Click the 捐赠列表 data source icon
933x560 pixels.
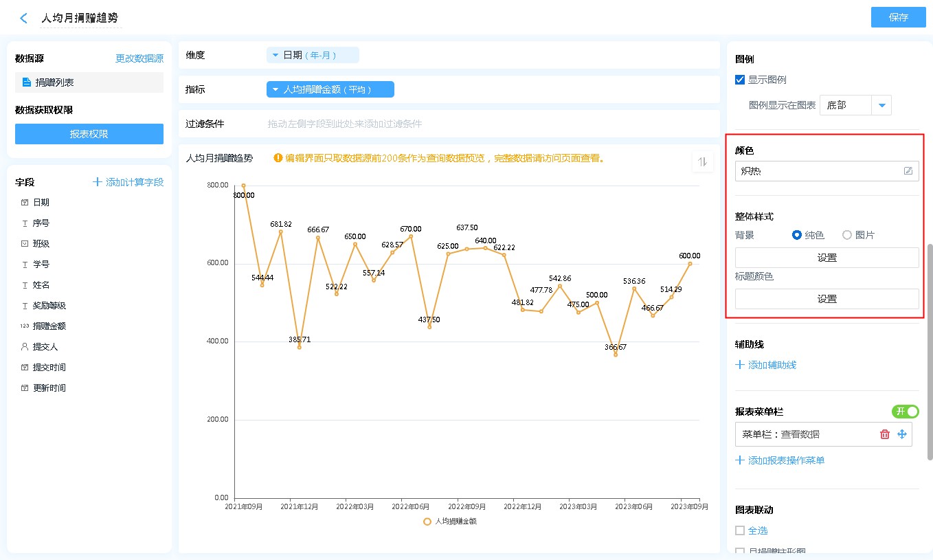click(27, 82)
